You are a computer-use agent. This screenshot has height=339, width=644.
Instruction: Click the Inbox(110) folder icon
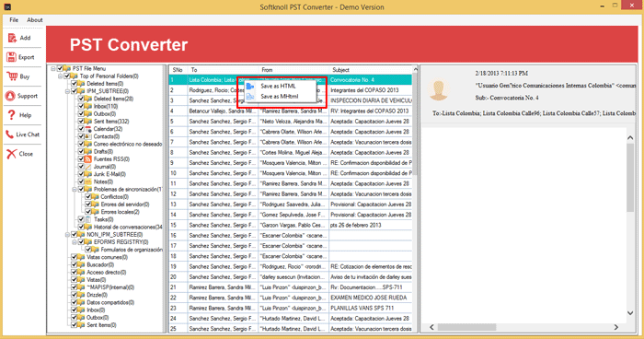pyautogui.click(x=88, y=107)
